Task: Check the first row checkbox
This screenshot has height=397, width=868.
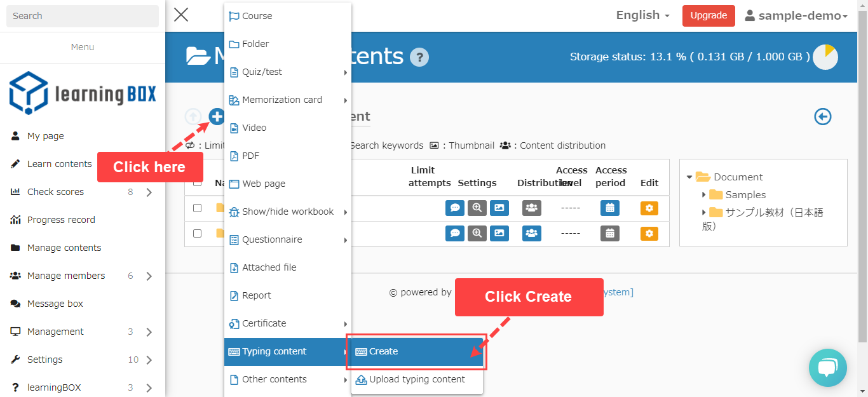Action: 198,208
